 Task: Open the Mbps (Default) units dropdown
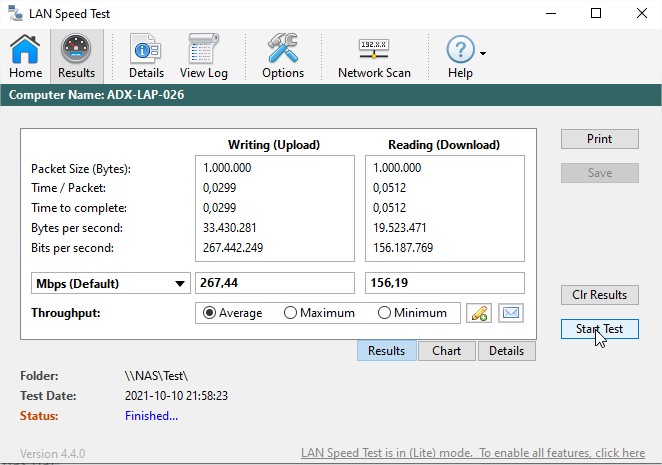[111, 283]
